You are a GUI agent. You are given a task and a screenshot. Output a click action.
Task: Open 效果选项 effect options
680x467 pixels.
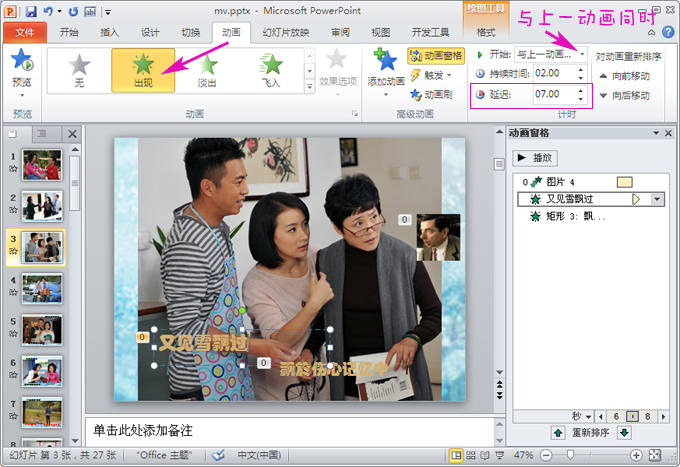coord(337,72)
